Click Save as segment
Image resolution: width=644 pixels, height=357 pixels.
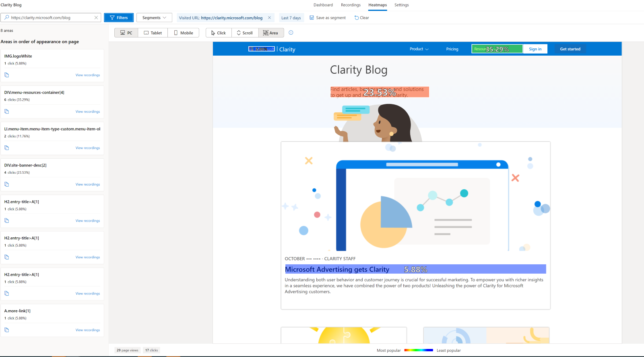(x=328, y=18)
